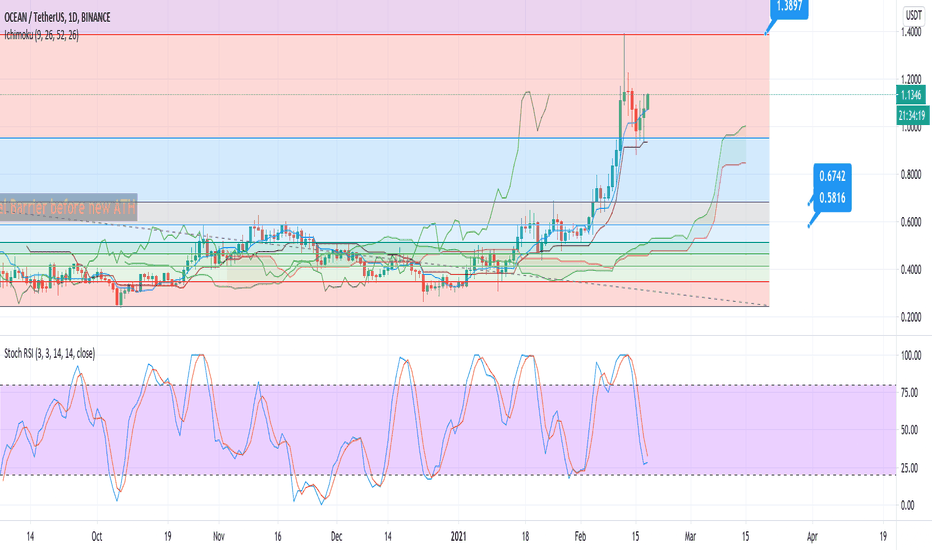The width and height of the screenshot is (932, 550).
Task: Click the red horizontal line at 1.3897
Action: [x=383, y=34]
